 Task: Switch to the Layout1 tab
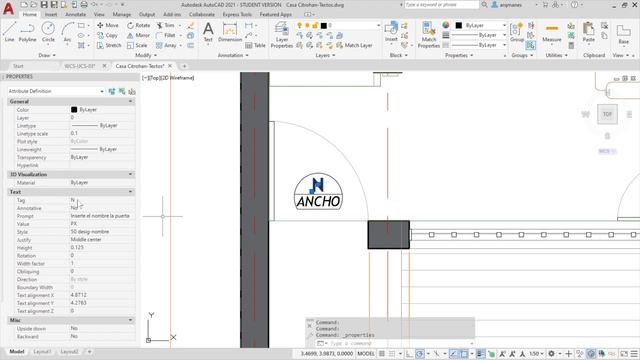42,351
